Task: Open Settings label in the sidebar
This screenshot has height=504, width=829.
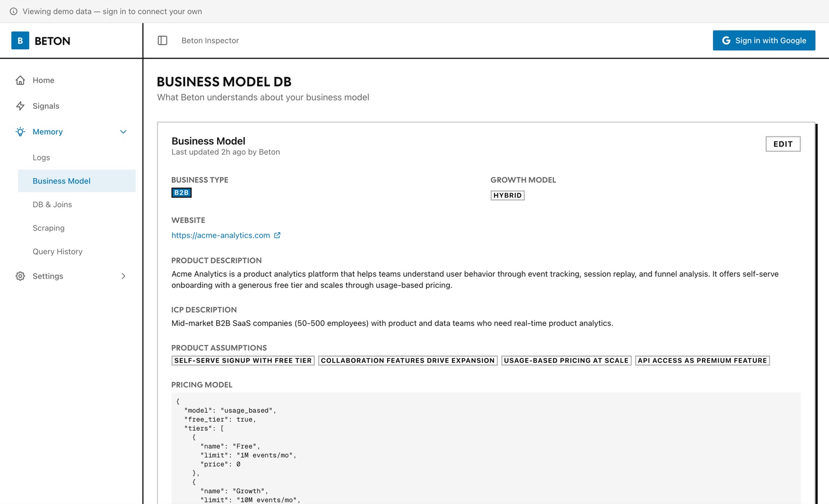Action: (48, 276)
